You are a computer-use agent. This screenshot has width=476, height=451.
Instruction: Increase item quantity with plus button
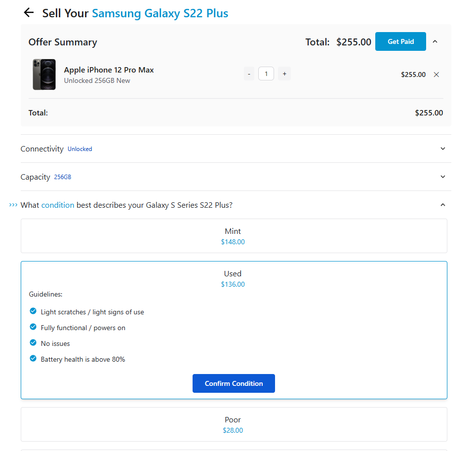[284, 74]
